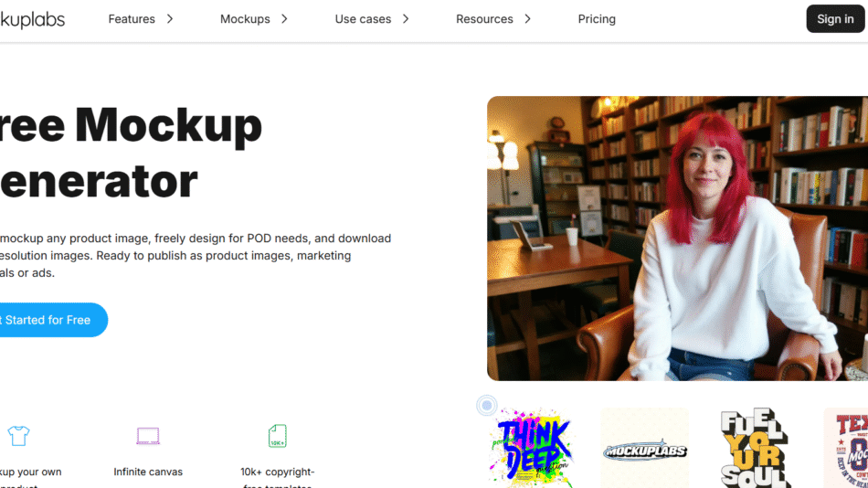Expand the Resources chevron arrow
The height and width of the screenshot is (488, 868).
pyautogui.click(x=527, y=19)
